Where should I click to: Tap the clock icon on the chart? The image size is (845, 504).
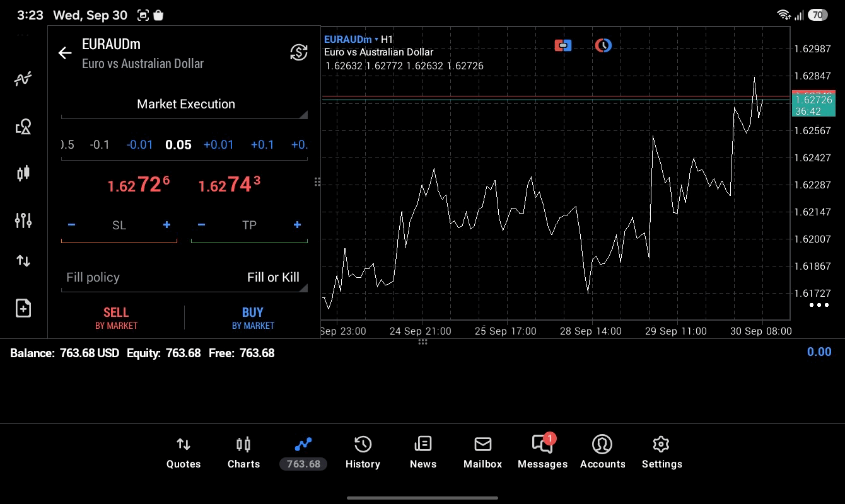tap(603, 45)
